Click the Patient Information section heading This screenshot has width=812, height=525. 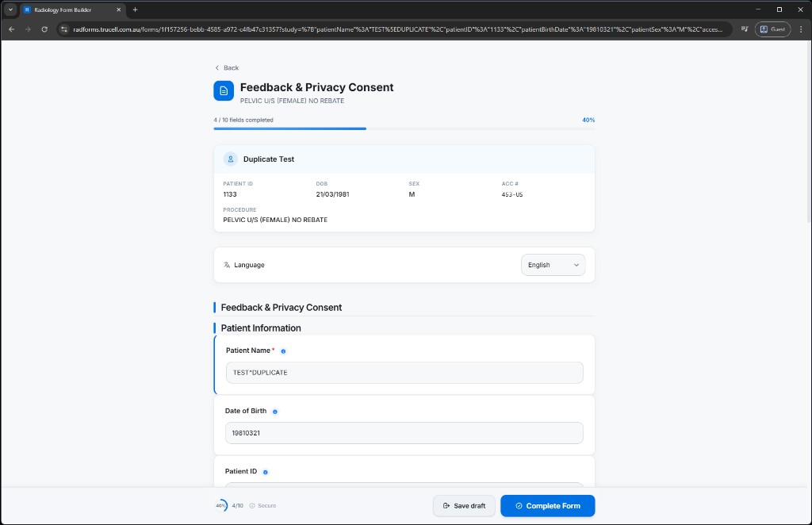[261, 328]
